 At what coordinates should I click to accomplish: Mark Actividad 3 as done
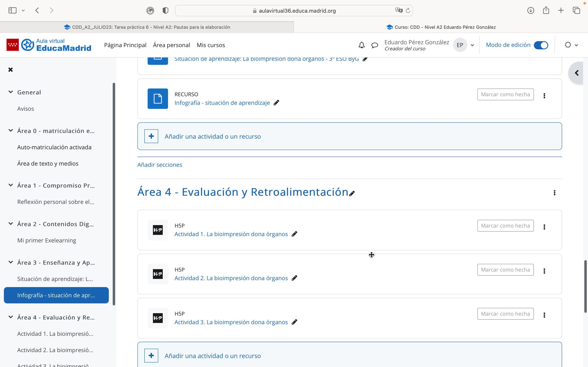point(505,314)
